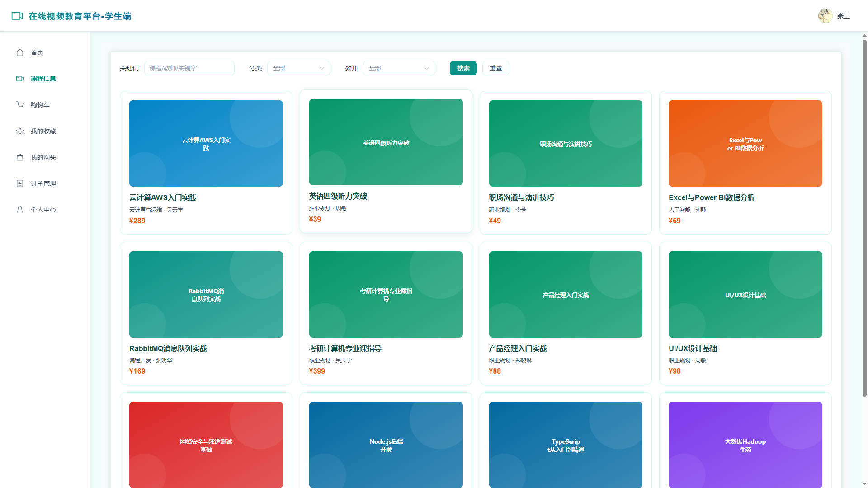Viewport: 868px width, 488px height.
Task: Click the bag icon for 我的购买
Action: [x=20, y=157]
